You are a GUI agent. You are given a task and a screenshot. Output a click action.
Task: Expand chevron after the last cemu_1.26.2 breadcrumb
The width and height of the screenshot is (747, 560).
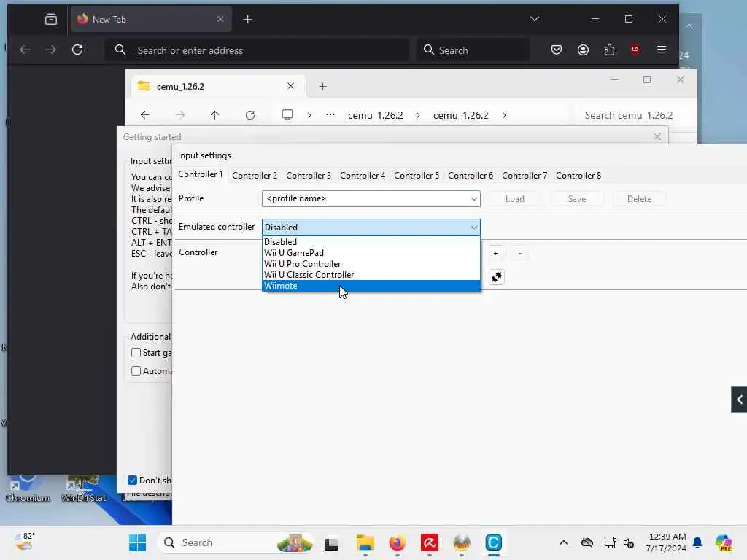(504, 115)
